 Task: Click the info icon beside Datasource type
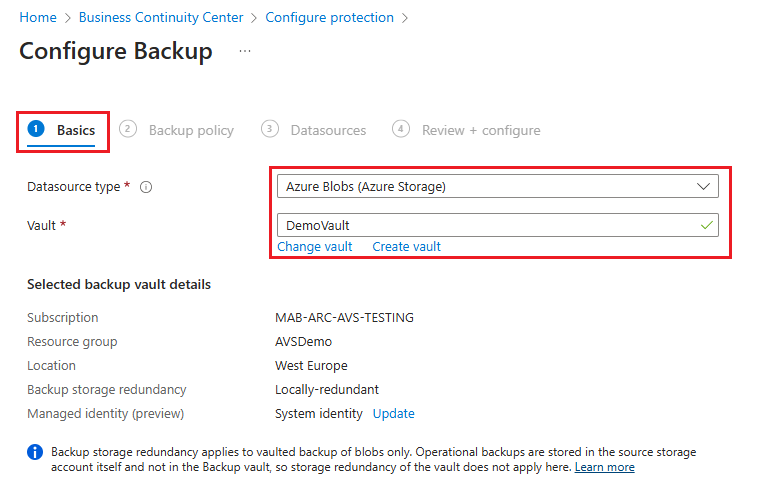pos(146,187)
